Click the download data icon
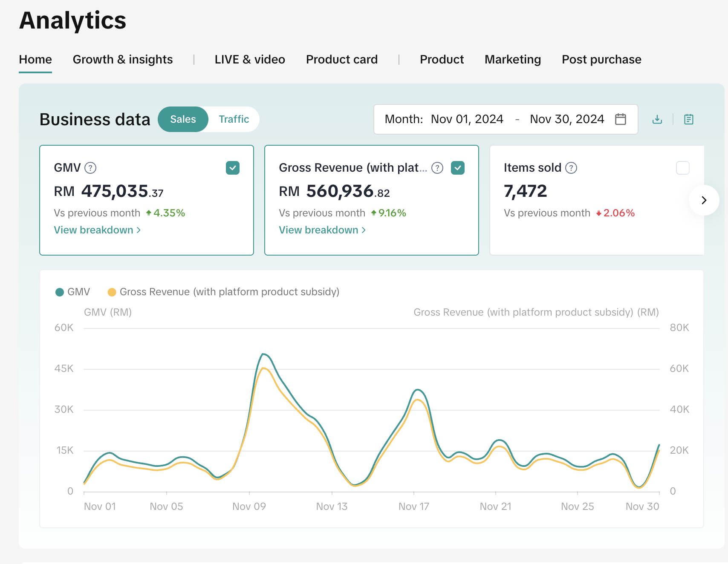The image size is (728, 564). (x=657, y=119)
